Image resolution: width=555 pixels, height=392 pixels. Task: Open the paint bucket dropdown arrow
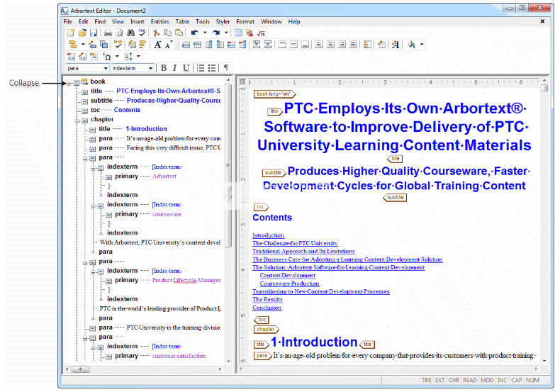pyautogui.click(x=422, y=45)
